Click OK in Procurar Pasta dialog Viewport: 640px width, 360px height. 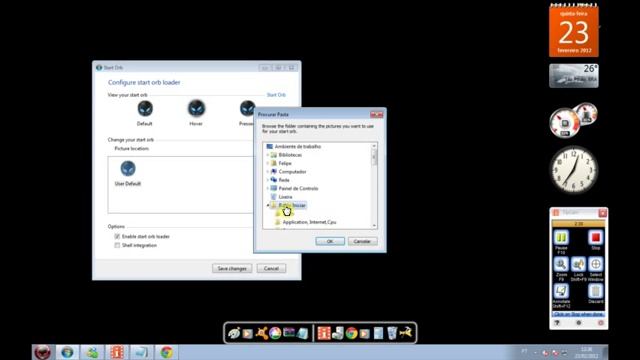(x=330, y=241)
